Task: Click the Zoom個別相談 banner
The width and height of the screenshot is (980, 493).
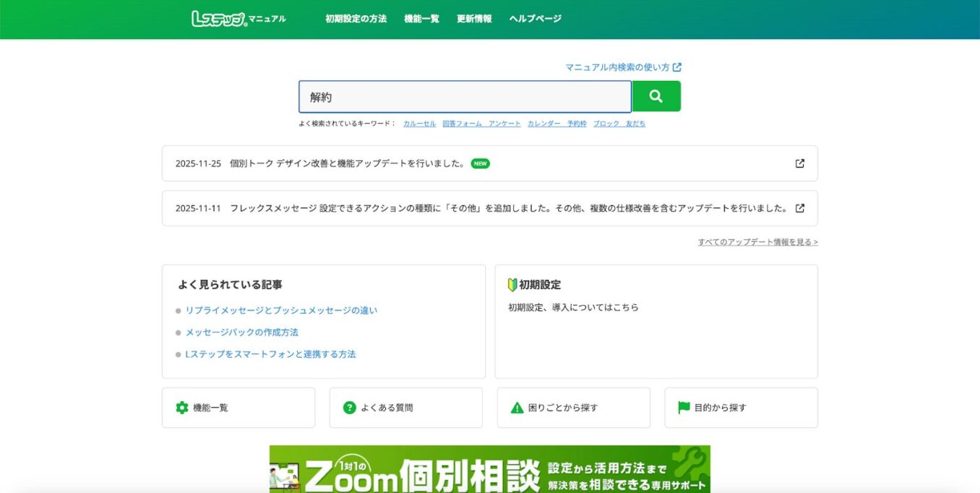Action: pyautogui.click(x=490, y=471)
